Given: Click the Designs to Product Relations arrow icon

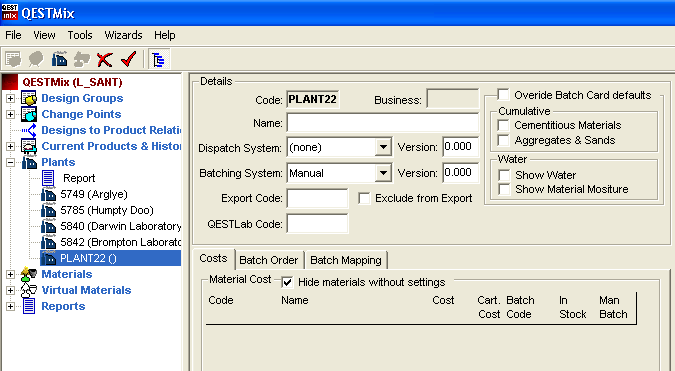Looking at the screenshot, I should click(29, 130).
